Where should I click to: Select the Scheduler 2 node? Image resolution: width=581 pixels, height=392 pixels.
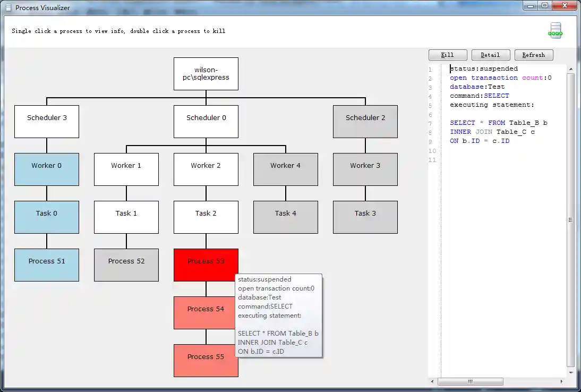[x=365, y=122]
